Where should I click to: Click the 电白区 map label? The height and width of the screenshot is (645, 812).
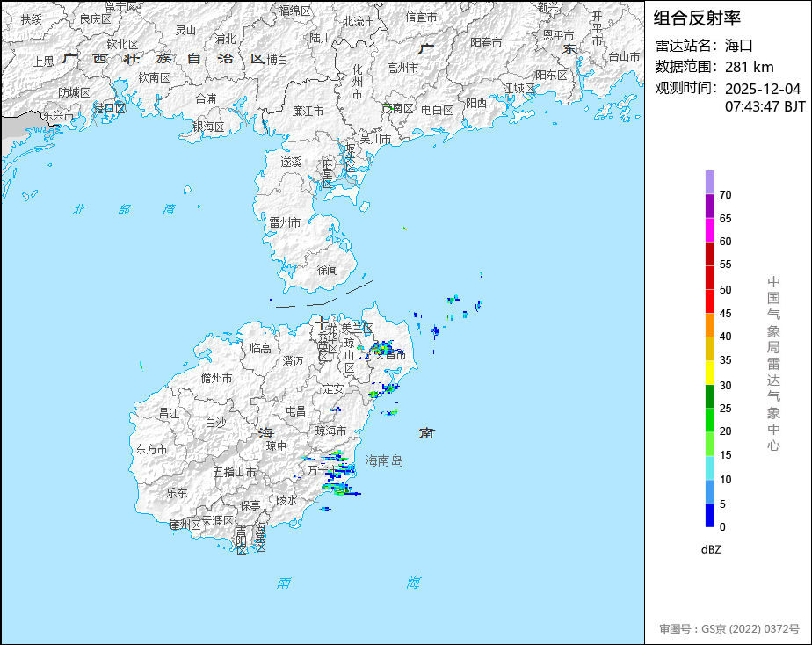437,110
